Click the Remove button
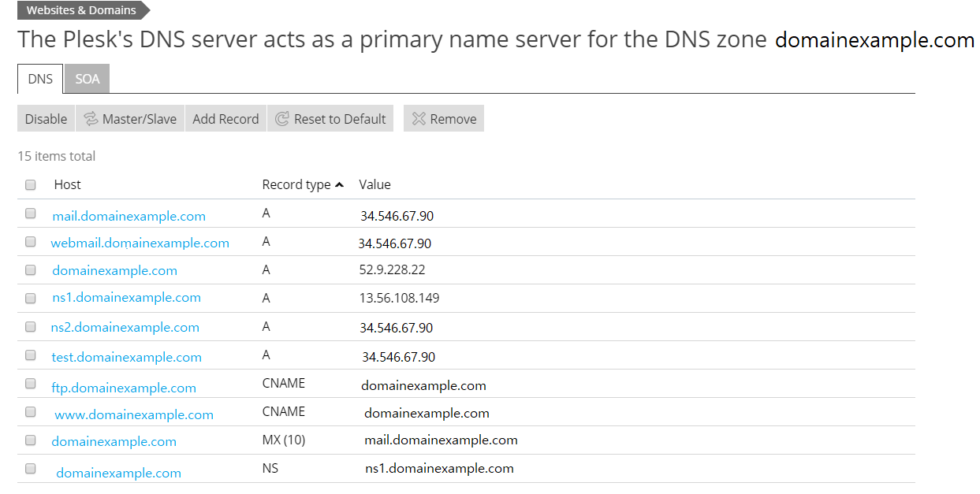The image size is (980, 494). coord(444,118)
